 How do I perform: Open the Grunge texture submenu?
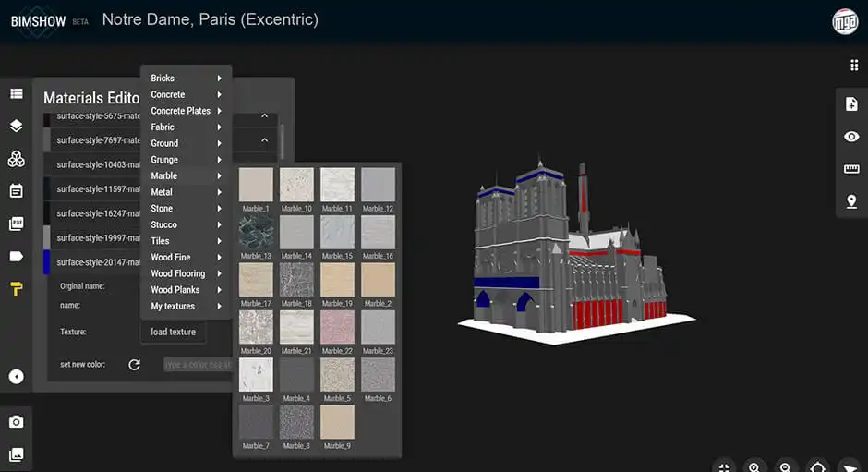[186, 160]
